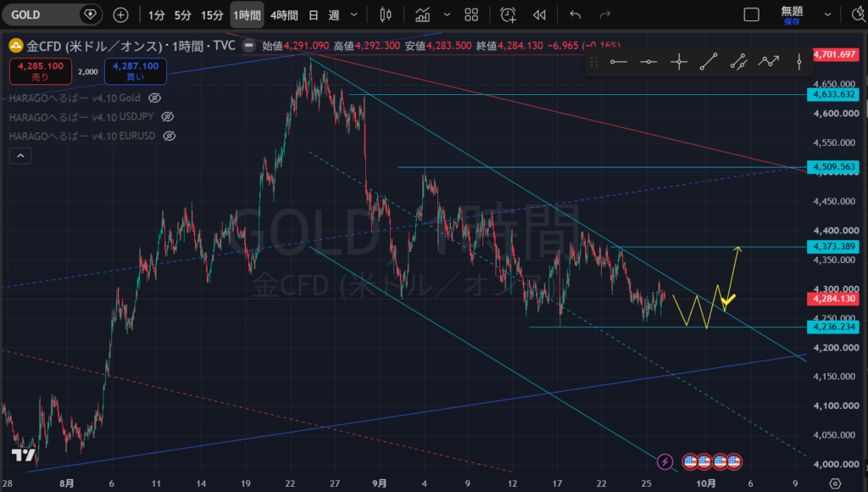Toggle visibility of HARAGO v4.10 Gold indicator
The image size is (868, 492).
point(154,98)
